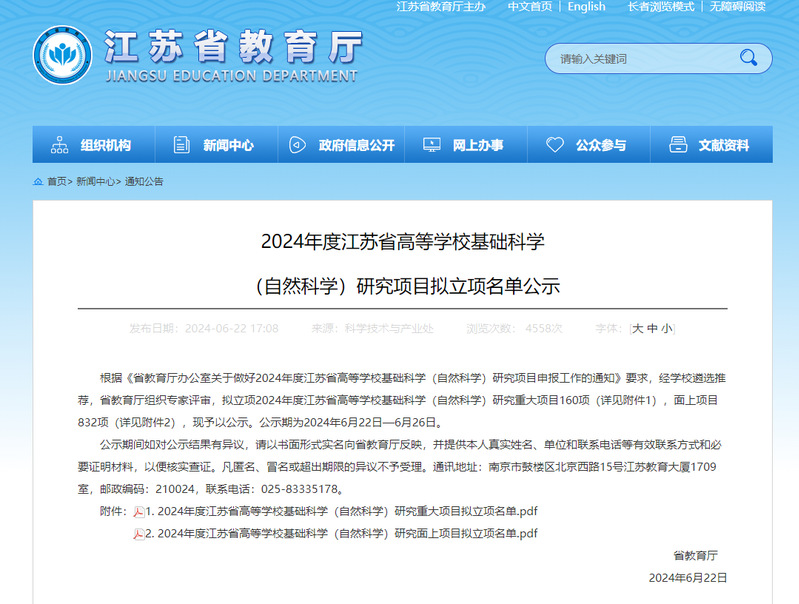Click the 网上办事 monitor icon
Viewport: 799px width, 604px height.
click(x=431, y=145)
